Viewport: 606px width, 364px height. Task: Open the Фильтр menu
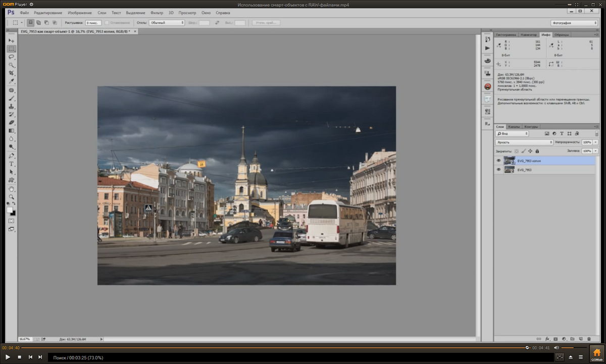click(157, 12)
